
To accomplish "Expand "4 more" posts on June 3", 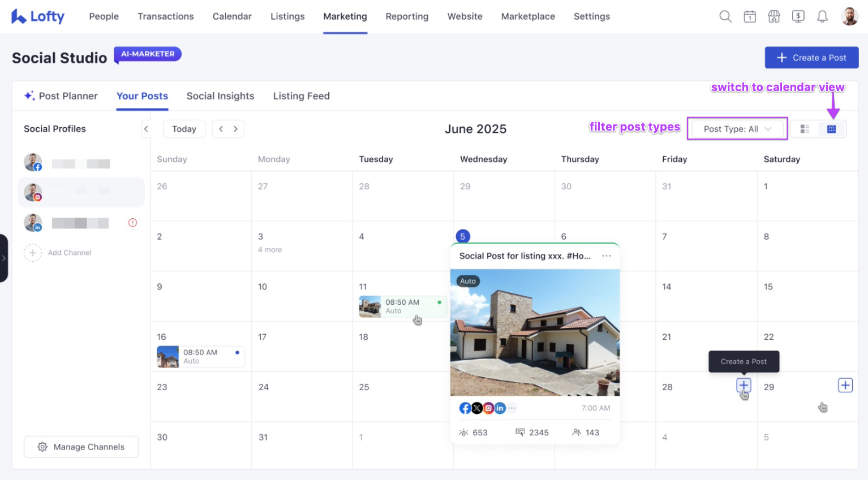I will pos(270,250).
